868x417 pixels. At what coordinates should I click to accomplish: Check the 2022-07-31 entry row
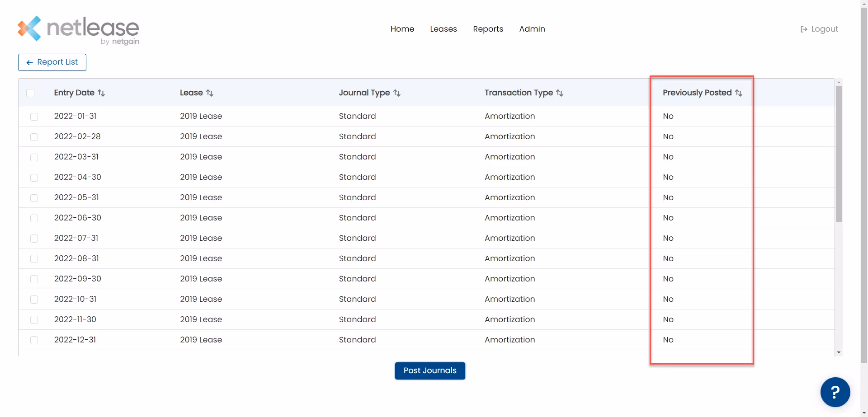point(34,239)
